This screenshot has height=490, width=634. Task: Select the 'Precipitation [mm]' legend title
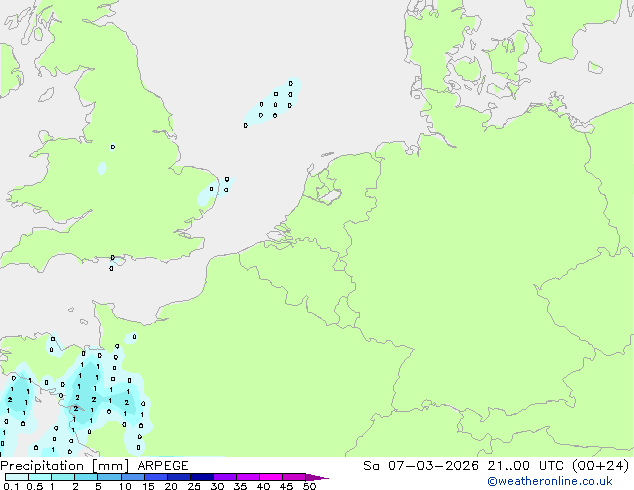(x=65, y=466)
